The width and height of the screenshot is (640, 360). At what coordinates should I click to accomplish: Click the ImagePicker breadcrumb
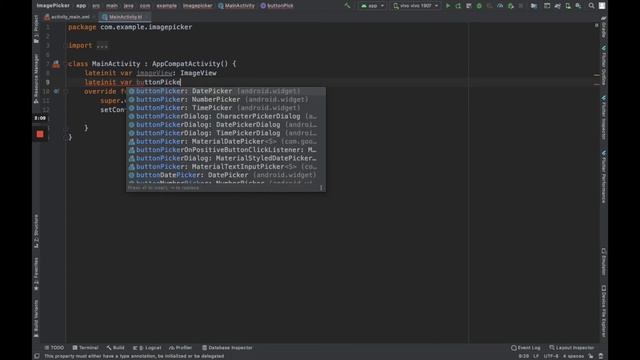[53, 6]
